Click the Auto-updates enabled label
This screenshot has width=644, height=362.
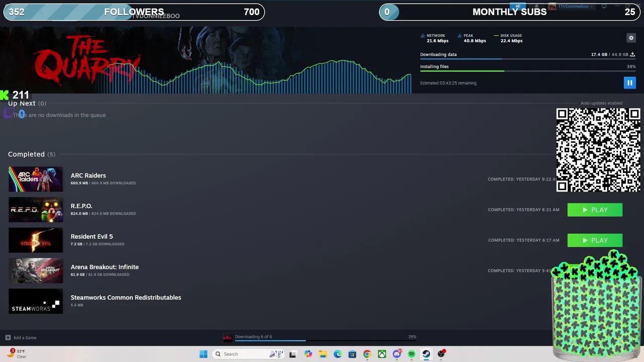[x=601, y=103]
